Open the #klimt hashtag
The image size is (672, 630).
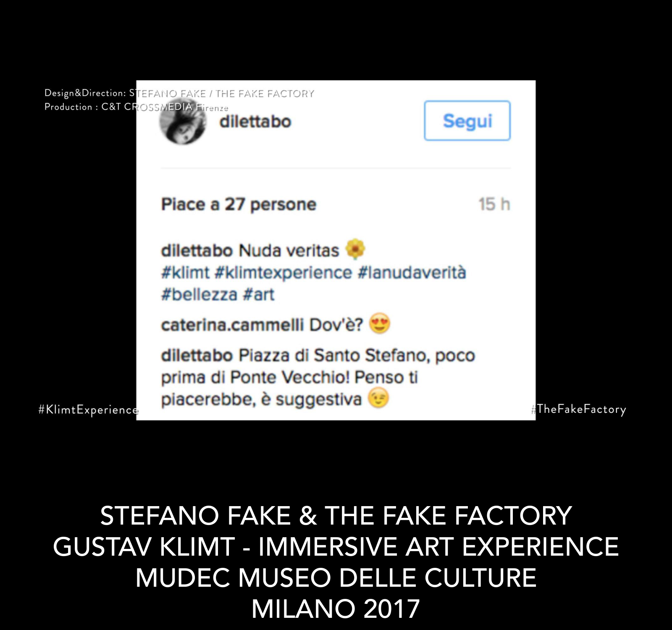[x=185, y=273]
